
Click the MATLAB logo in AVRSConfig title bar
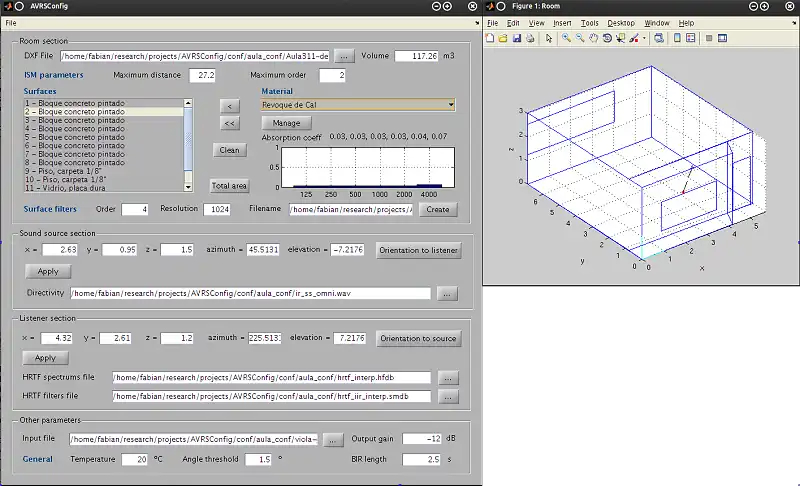tap(8, 6)
